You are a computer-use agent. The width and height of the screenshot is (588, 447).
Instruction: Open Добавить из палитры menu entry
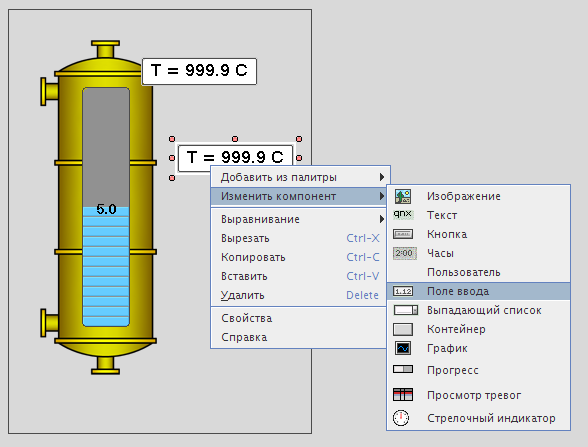point(301,177)
